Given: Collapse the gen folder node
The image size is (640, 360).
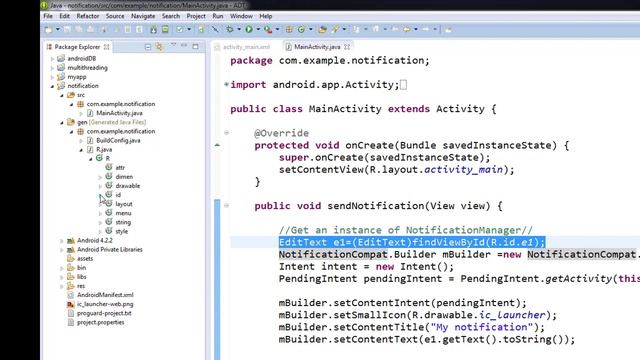Looking at the screenshot, I should point(62,122).
